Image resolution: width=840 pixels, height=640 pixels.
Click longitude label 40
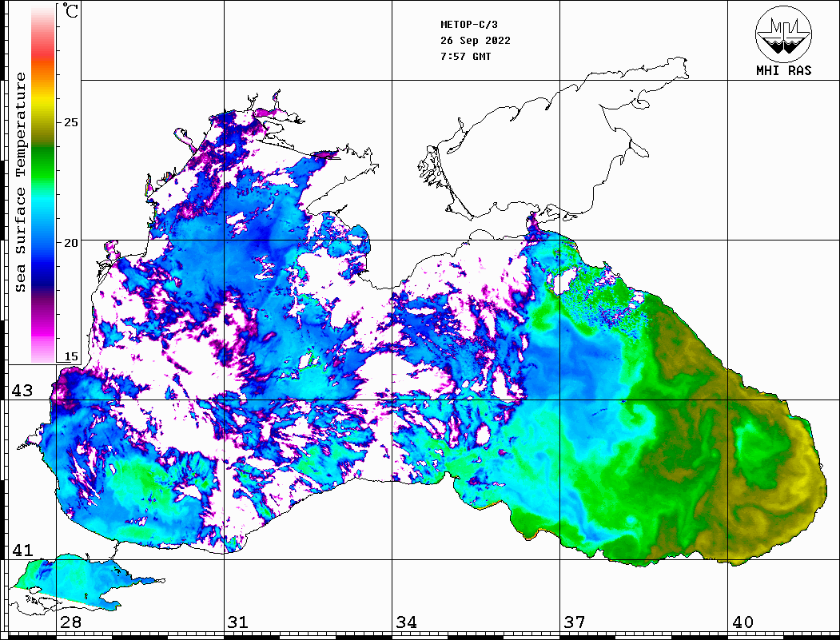(x=742, y=622)
